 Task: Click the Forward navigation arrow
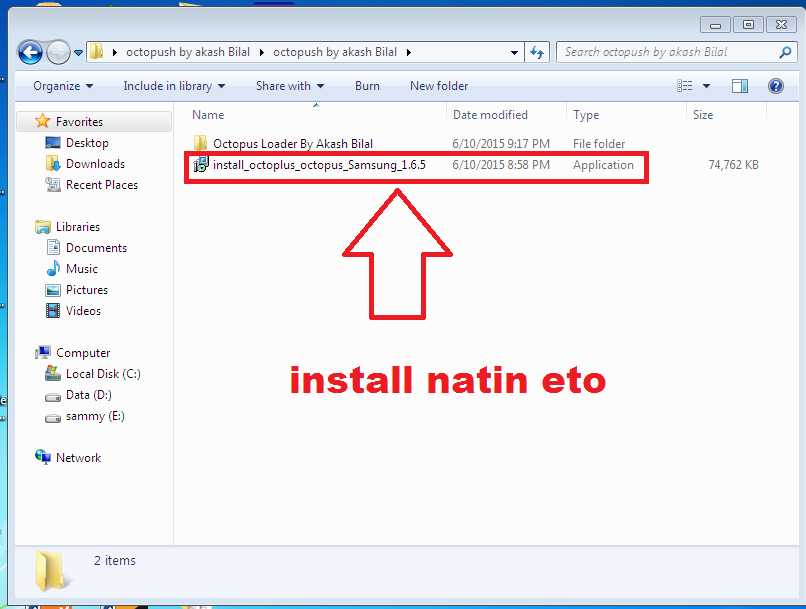[58, 52]
